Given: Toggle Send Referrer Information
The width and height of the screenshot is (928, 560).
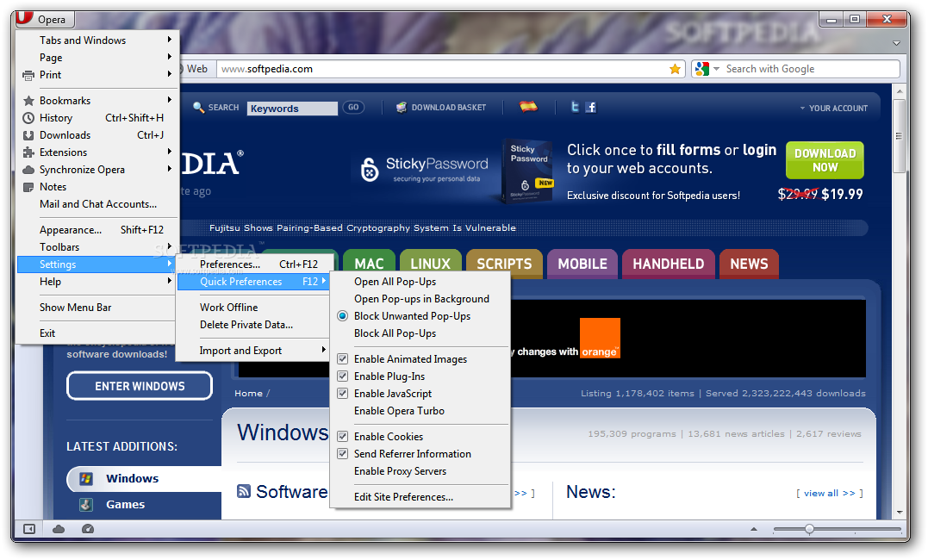Looking at the screenshot, I should pos(342,453).
